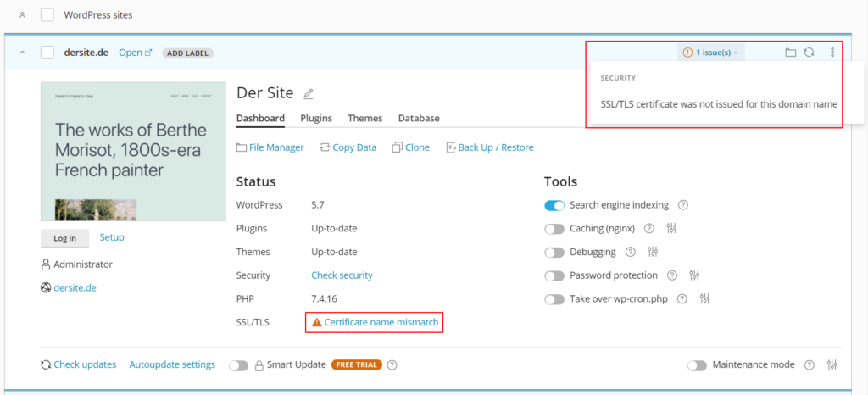Open the dersite.de files folder icon

791,53
